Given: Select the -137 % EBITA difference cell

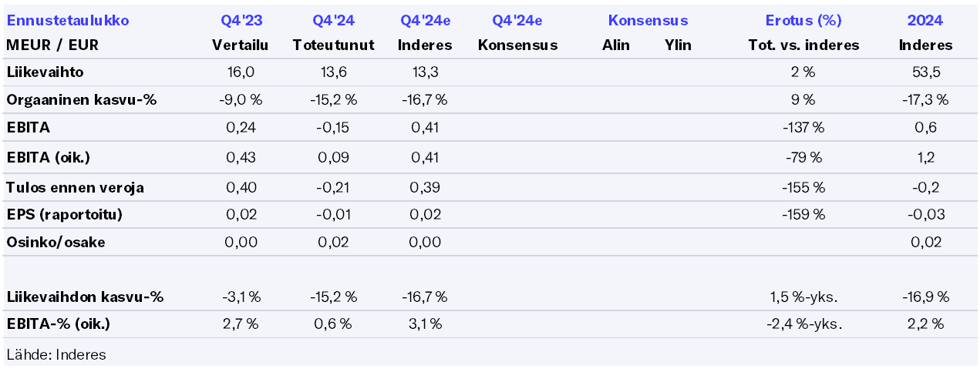Looking at the screenshot, I should coord(803,128).
